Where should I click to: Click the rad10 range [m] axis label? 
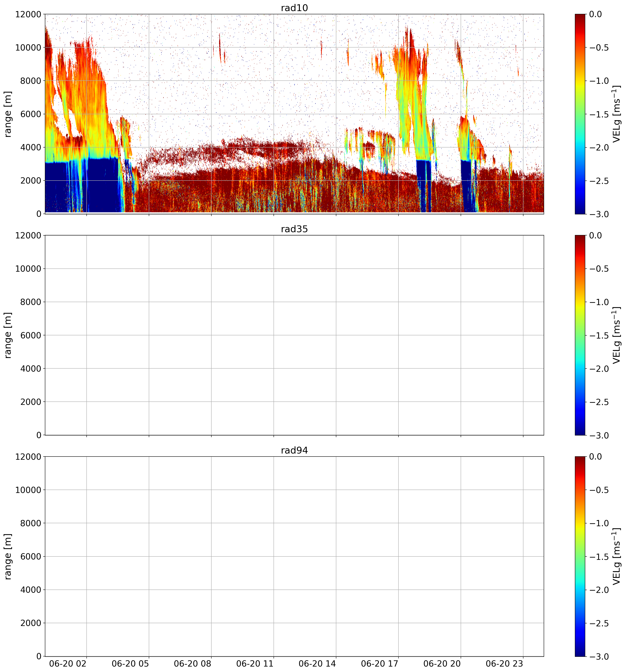tap(8, 114)
